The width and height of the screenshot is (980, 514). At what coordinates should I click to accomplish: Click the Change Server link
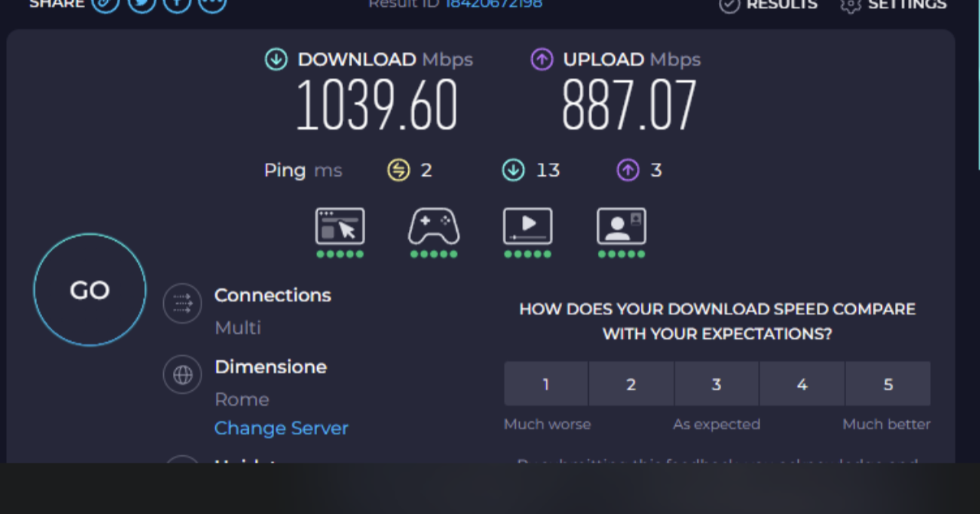pyautogui.click(x=281, y=428)
